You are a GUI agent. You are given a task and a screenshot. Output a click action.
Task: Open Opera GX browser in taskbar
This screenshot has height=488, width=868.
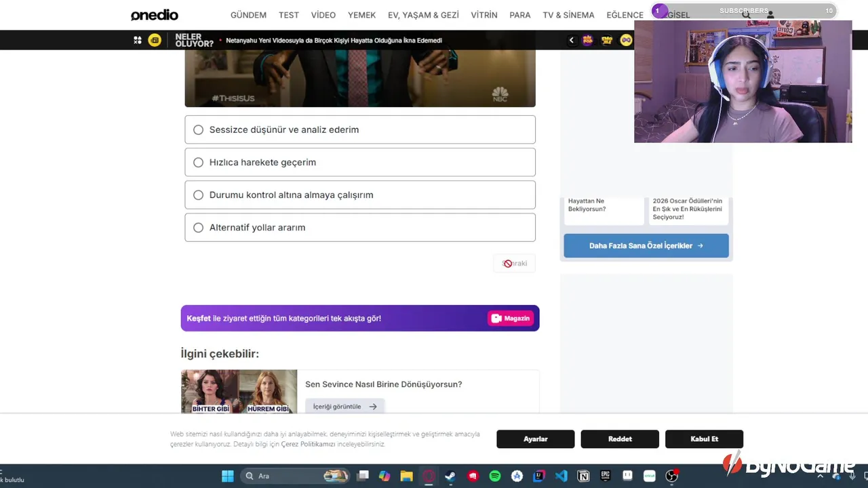coord(429,476)
